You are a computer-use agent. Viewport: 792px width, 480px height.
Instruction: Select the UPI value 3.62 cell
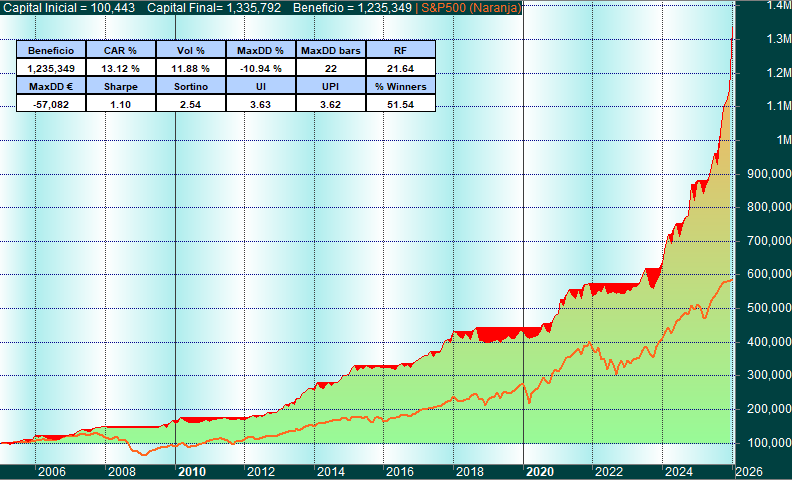pyautogui.click(x=331, y=104)
